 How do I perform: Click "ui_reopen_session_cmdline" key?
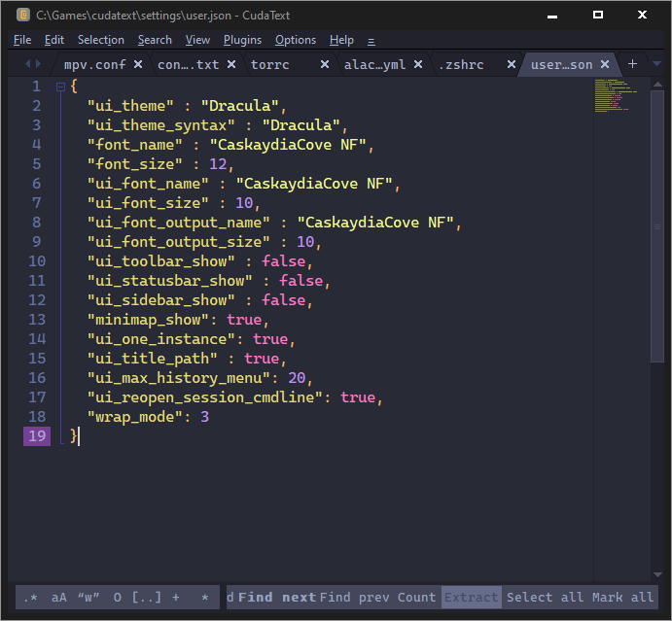pyautogui.click(x=205, y=397)
